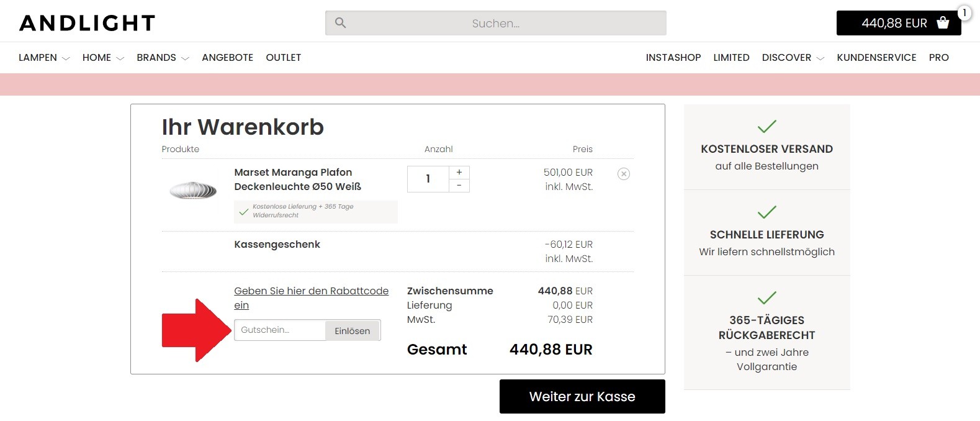Click the product price 501,00 EUR
The width and height of the screenshot is (980, 421).
point(569,173)
